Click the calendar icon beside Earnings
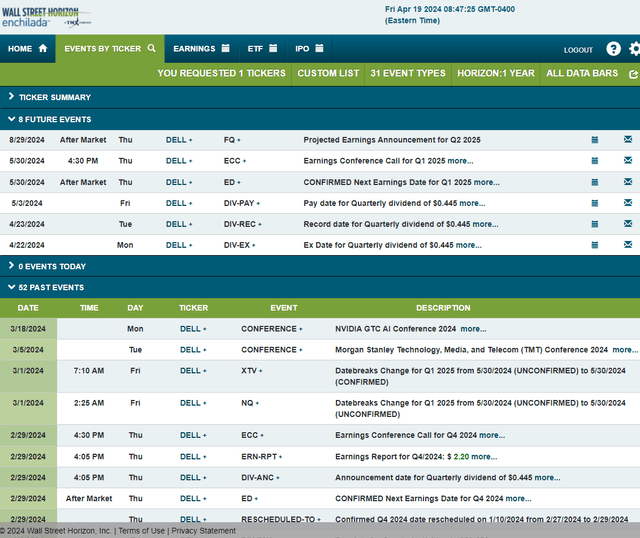This screenshot has width=640, height=538. point(225,48)
